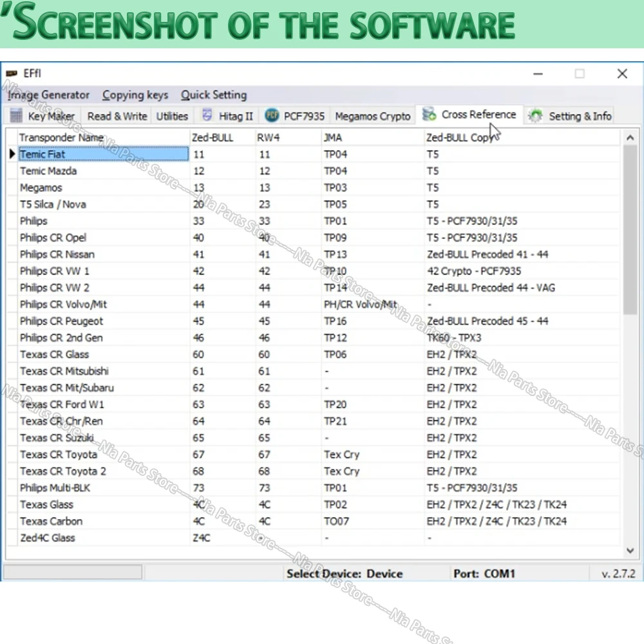
Task: Click the TK60 - TPX3 cell
Action: coord(522,337)
